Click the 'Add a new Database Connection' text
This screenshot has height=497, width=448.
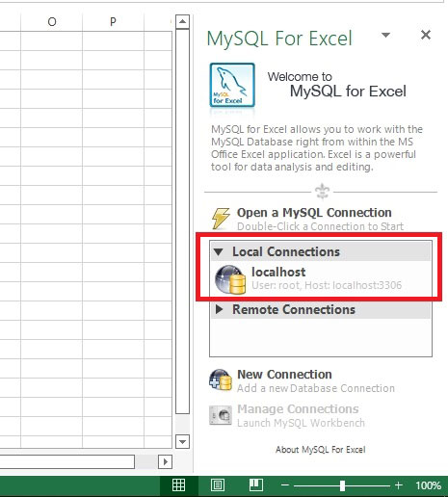pyautogui.click(x=316, y=388)
